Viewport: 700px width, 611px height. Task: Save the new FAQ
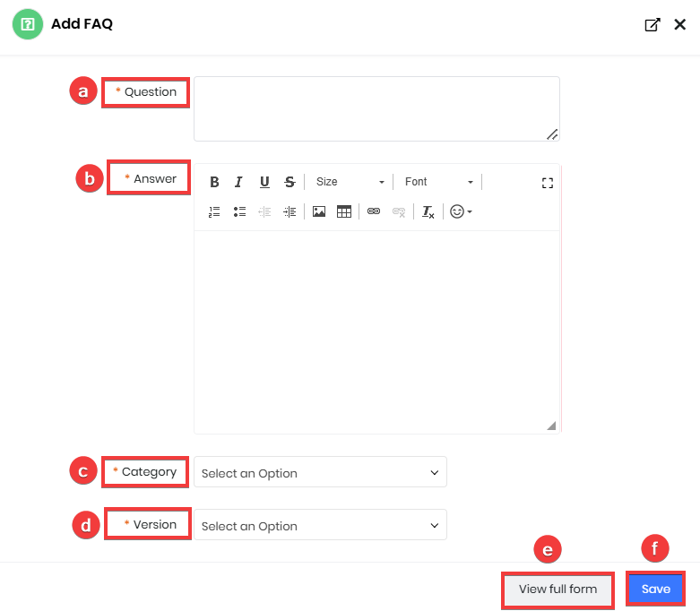(x=655, y=589)
